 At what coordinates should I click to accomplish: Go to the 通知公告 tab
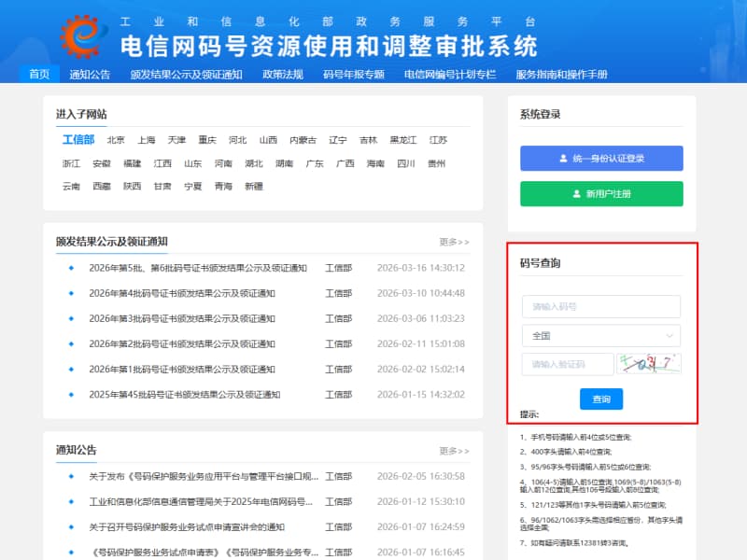pyautogui.click(x=89, y=76)
